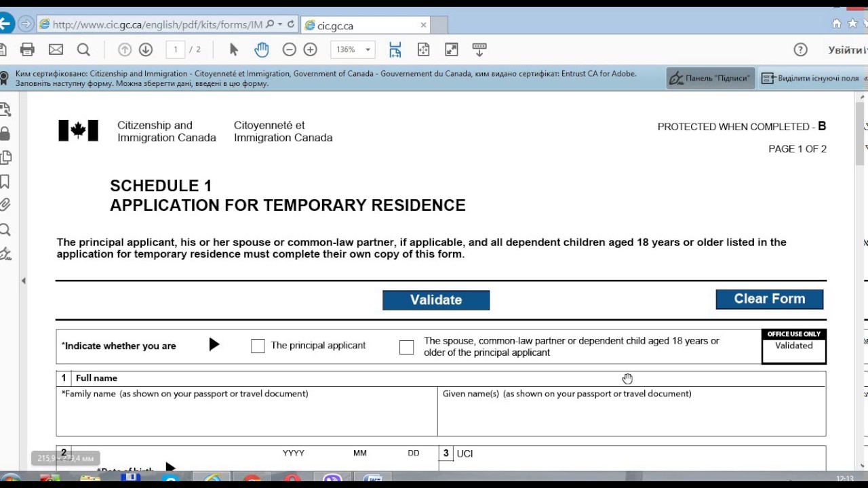Zoom in with the plus icon
This screenshot has height=488, width=868.
[x=311, y=49]
